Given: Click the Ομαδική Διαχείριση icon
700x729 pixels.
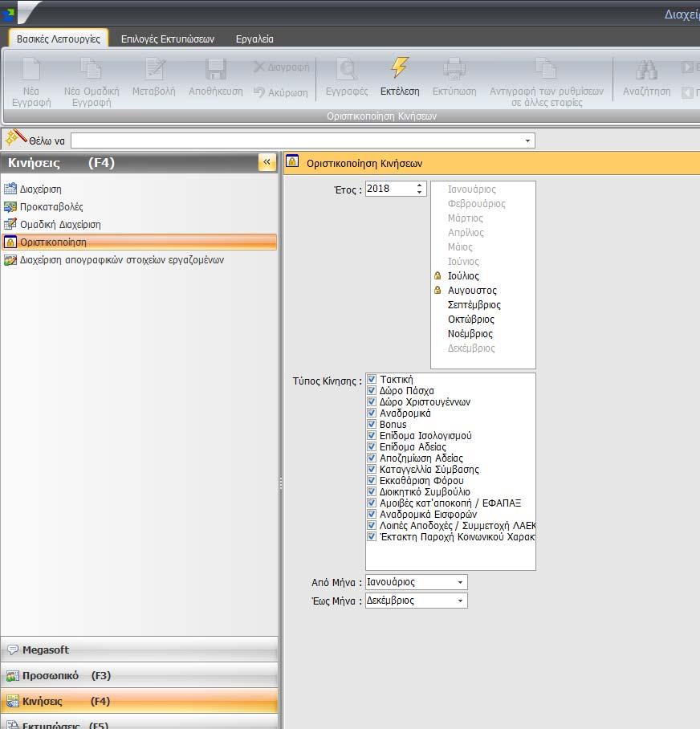Looking at the screenshot, I should (10, 224).
